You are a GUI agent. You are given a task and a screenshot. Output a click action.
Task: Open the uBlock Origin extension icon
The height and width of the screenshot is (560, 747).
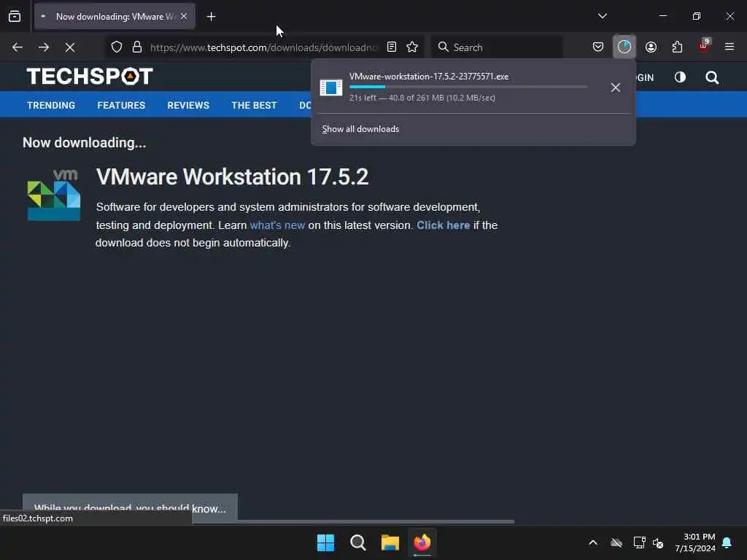pos(704,46)
